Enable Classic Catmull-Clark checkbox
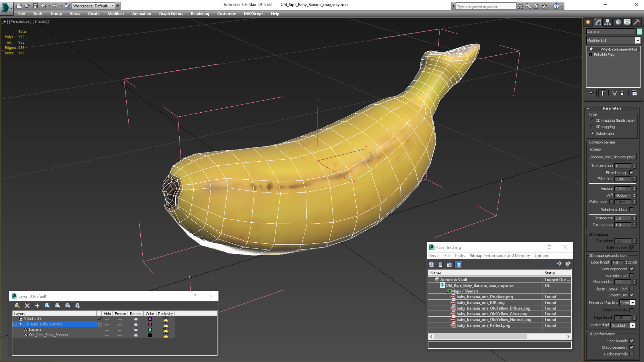The image size is (644, 362). pos(631,289)
